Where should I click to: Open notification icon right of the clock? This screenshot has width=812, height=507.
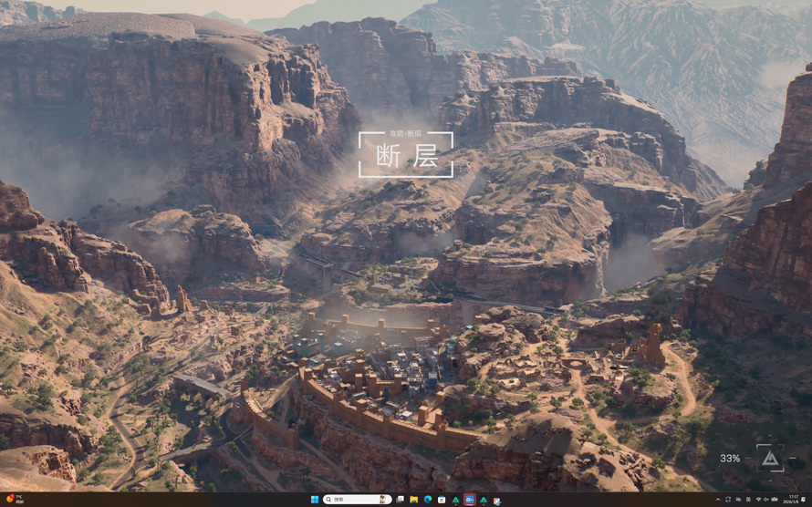click(x=804, y=500)
